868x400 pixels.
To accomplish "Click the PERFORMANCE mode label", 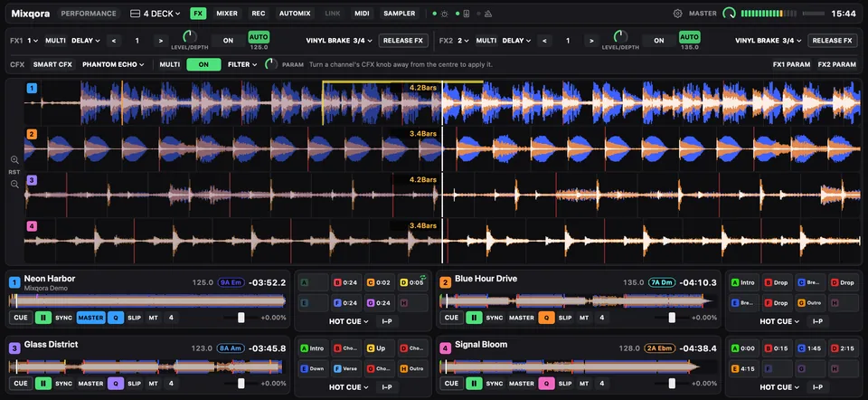I will [x=89, y=14].
